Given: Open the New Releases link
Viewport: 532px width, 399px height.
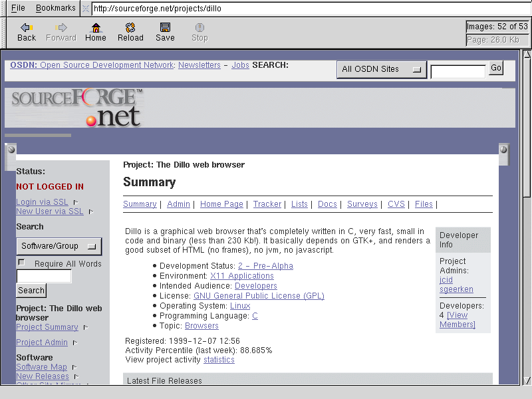Looking at the screenshot, I should [x=43, y=376].
